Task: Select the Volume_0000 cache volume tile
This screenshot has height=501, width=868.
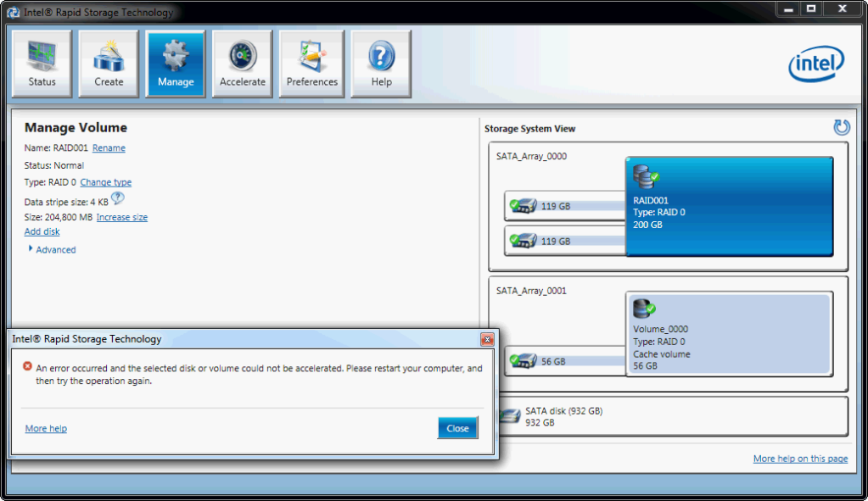Action: tap(728, 334)
